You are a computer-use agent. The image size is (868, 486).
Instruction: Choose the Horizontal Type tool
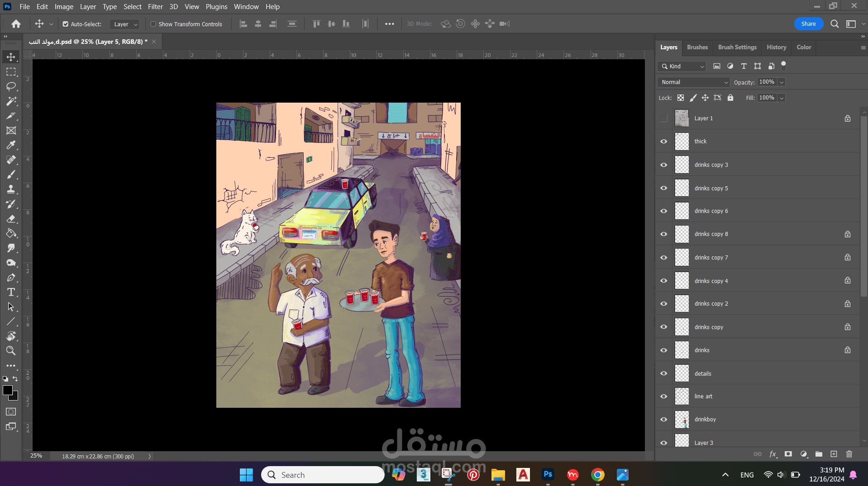pos(11,292)
